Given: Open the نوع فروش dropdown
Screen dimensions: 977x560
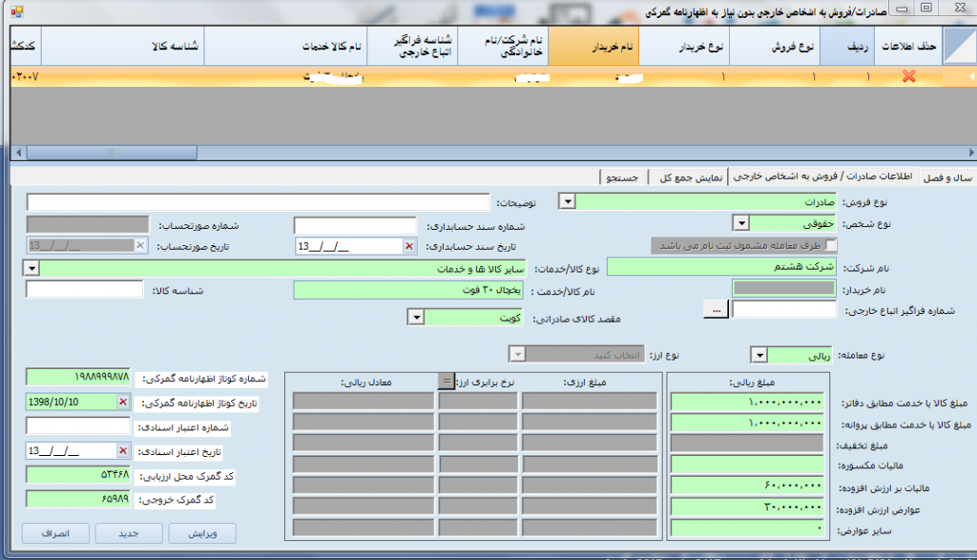Looking at the screenshot, I should 567,202.
